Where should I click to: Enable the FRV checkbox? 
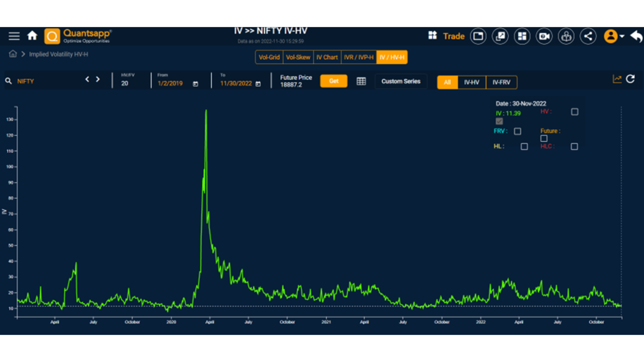point(518,131)
